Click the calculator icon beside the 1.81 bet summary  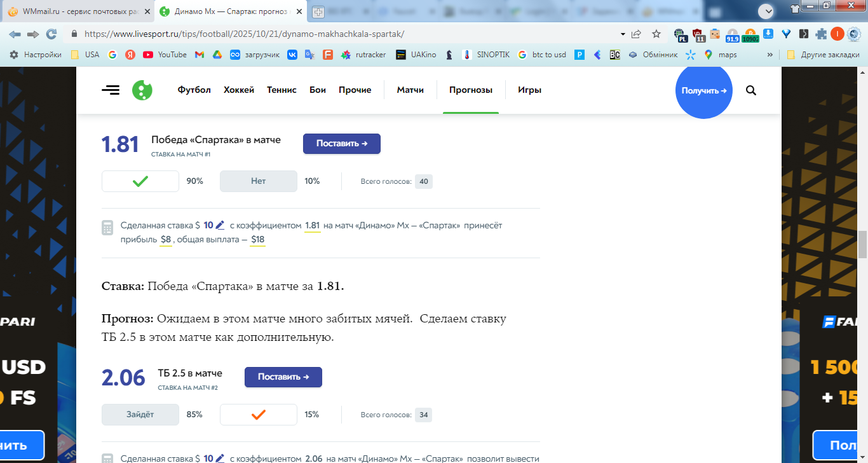108,228
